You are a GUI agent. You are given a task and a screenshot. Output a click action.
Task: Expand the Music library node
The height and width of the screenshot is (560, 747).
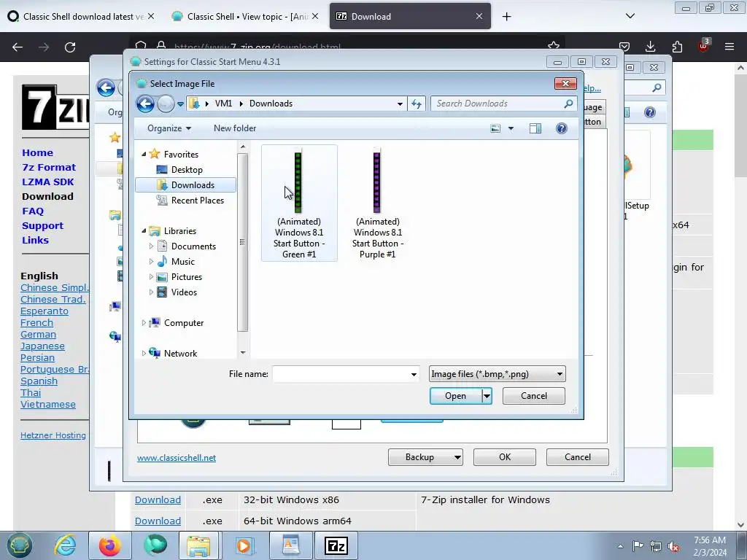click(x=151, y=262)
